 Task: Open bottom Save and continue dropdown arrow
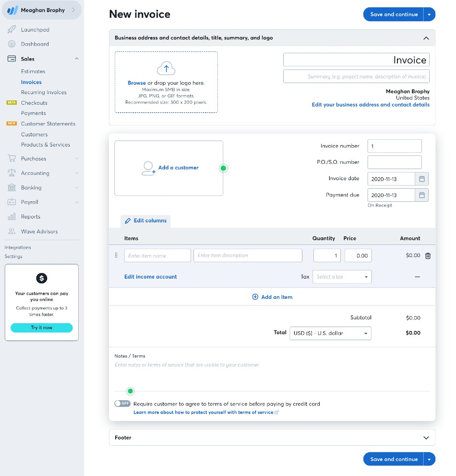pyautogui.click(x=429, y=459)
